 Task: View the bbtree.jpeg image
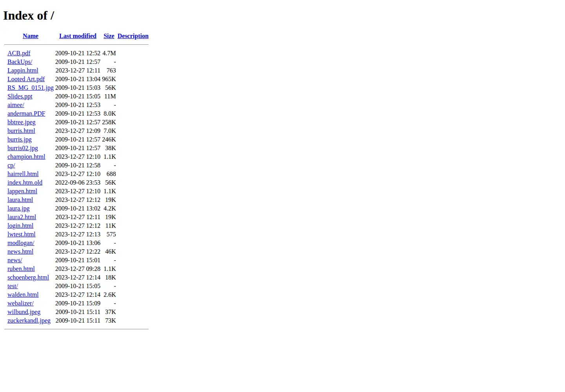click(22, 122)
